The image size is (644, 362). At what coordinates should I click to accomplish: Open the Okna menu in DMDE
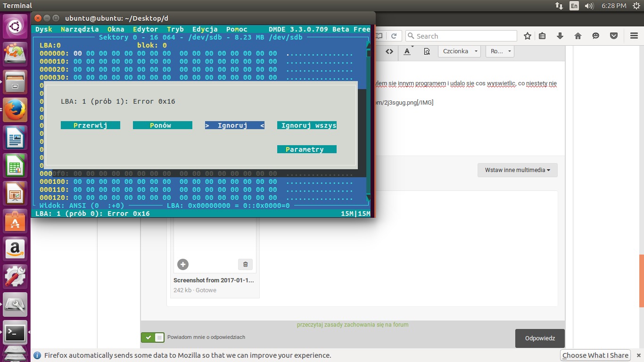(x=116, y=29)
